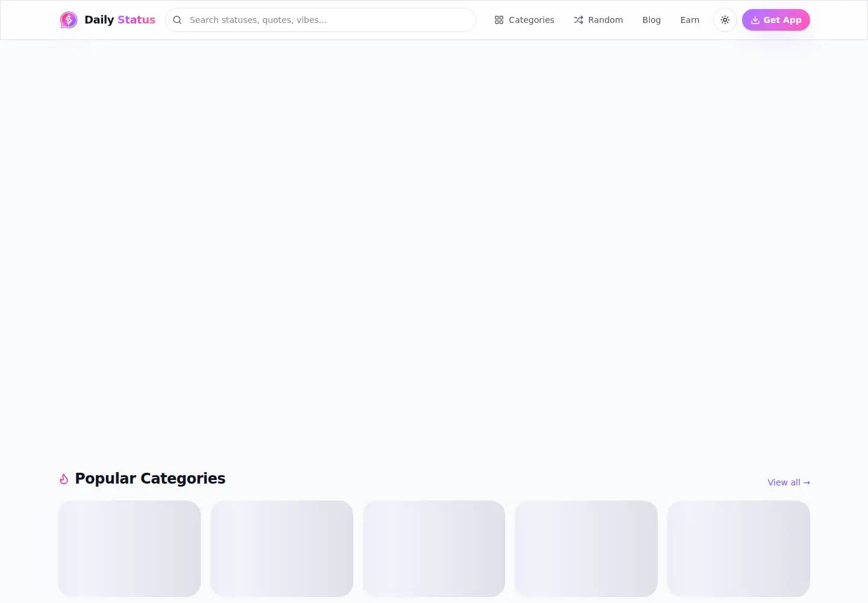
Task: Open the Earn page
Action: pyautogui.click(x=690, y=20)
